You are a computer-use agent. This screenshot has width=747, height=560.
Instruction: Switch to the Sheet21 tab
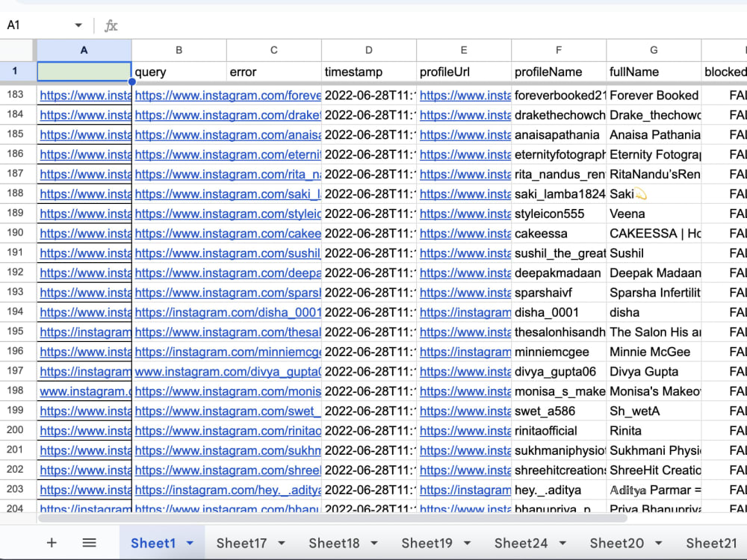pyautogui.click(x=711, y=543)
